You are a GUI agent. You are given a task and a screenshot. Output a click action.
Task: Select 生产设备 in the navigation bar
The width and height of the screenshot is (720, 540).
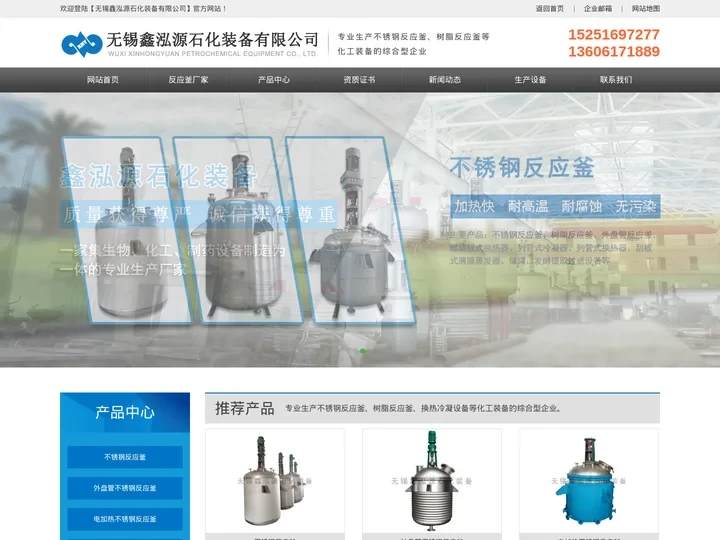pyautogui.click(x=530, y=80)
